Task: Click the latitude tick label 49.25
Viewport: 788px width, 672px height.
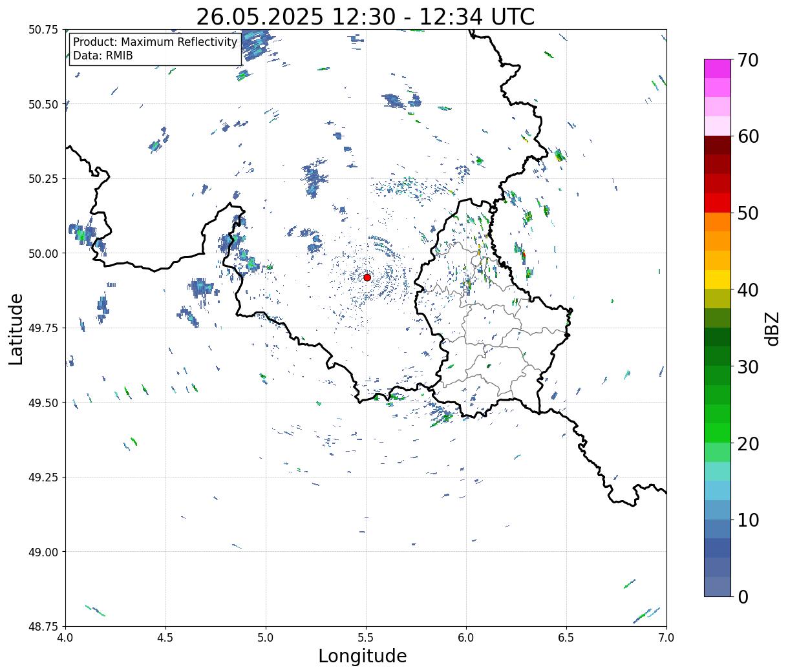Action: click(43, 478)
